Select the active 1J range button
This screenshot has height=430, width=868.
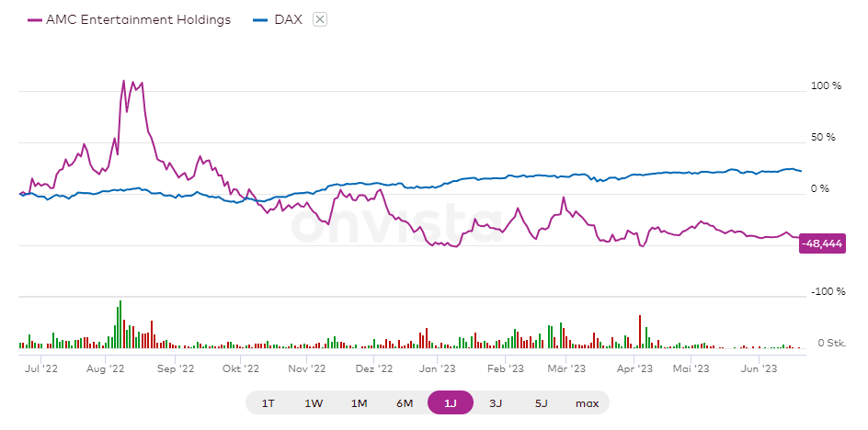pyautogui.click(x=450, y=403)
